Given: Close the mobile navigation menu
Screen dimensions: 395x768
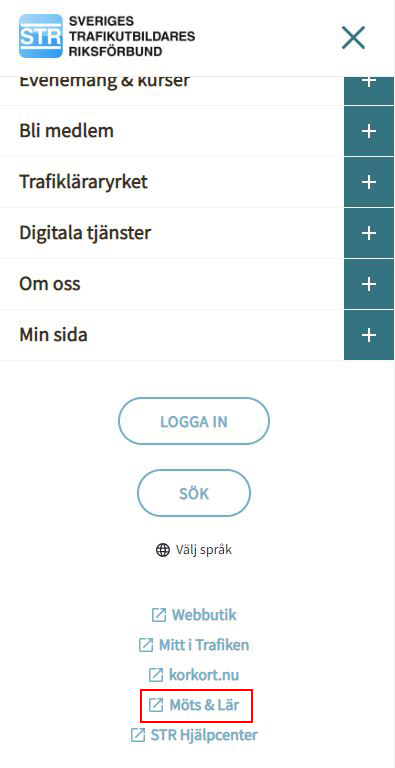Looking at the screenshot, I should point(353,38).
